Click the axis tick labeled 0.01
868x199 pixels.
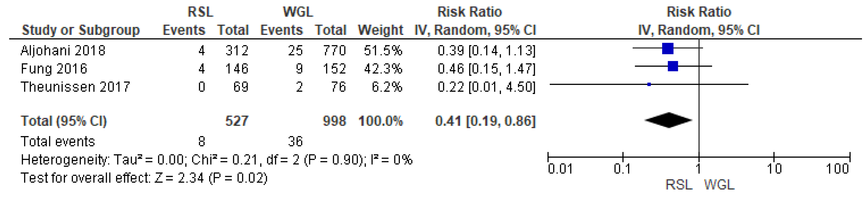560,168
